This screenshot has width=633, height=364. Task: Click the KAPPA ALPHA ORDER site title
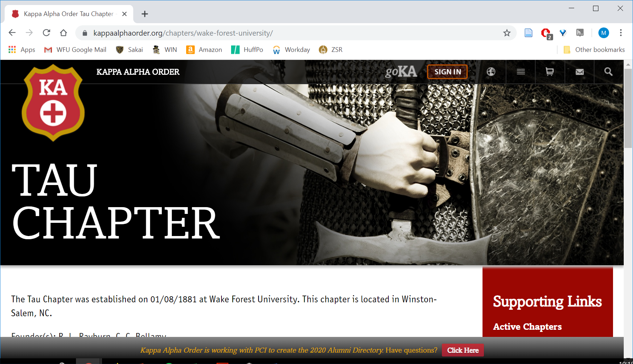[x=138, y=72]
